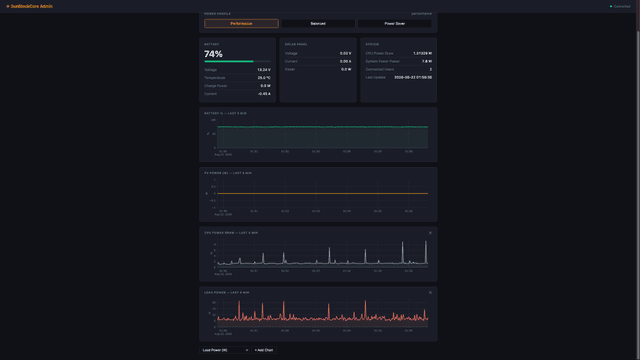Click the Connected Users value
Image resolution: width=640 pixels, height=360 pixels.
click(x=431, y=69)
